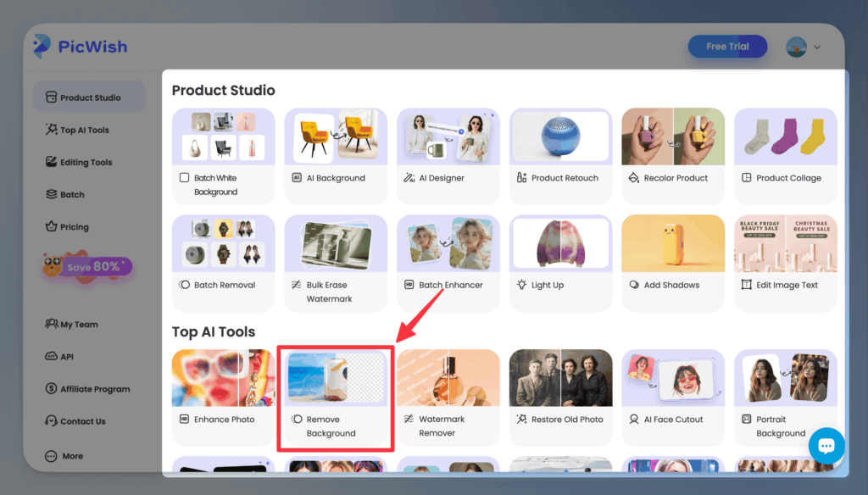Viewport: 868px width, 495px height.
Task: Click the Pricing cart icon
Action: point(51,227)
